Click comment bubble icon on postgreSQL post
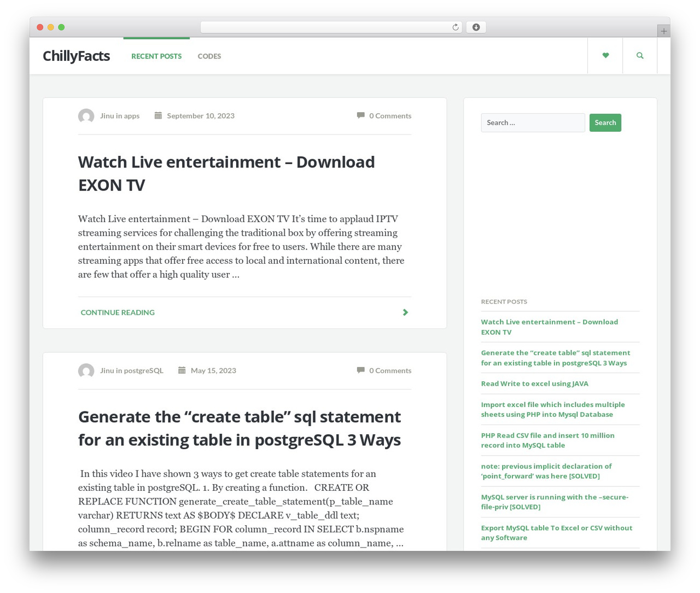700x593 pixels. point(361,370)
